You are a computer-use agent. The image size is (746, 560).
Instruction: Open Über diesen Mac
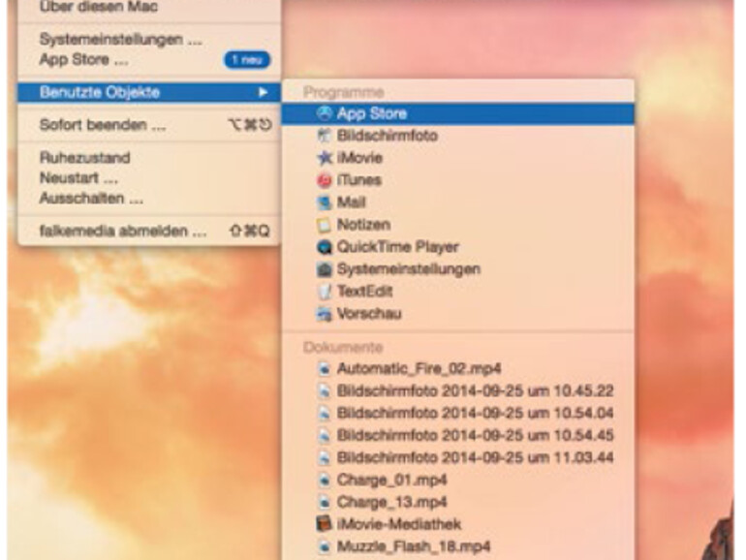coord(149,7)
